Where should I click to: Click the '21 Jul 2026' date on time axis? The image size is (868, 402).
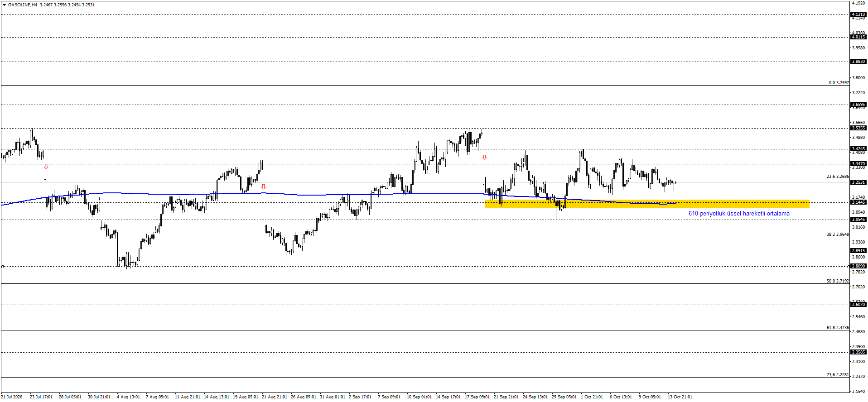(x=12, y=397)
